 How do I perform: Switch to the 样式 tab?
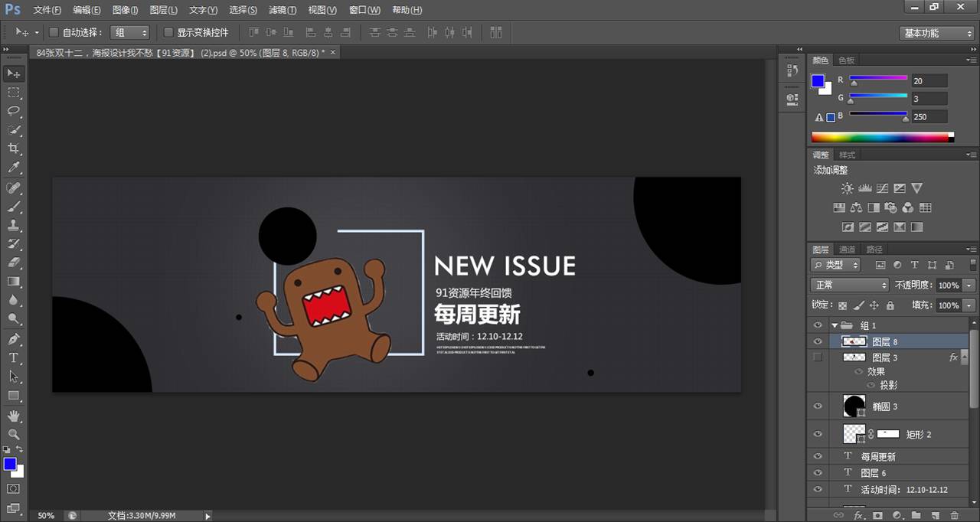[848, 155]
